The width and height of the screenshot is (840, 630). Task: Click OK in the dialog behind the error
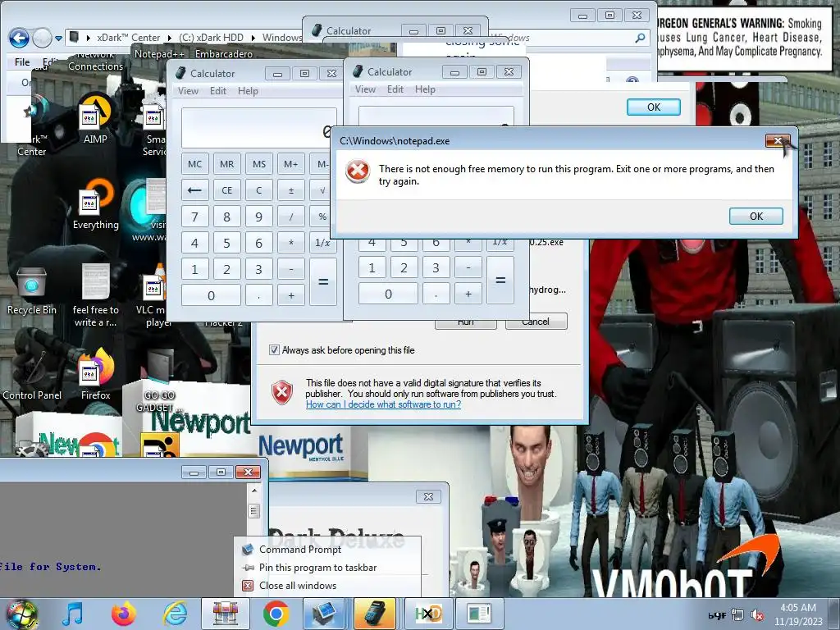coord(654,107)
